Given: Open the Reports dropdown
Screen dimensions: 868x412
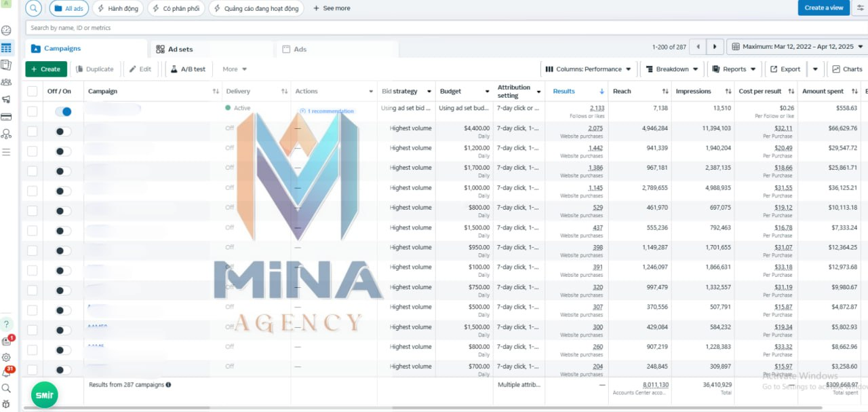Looking at the screenshot, I should pos(735,69).
